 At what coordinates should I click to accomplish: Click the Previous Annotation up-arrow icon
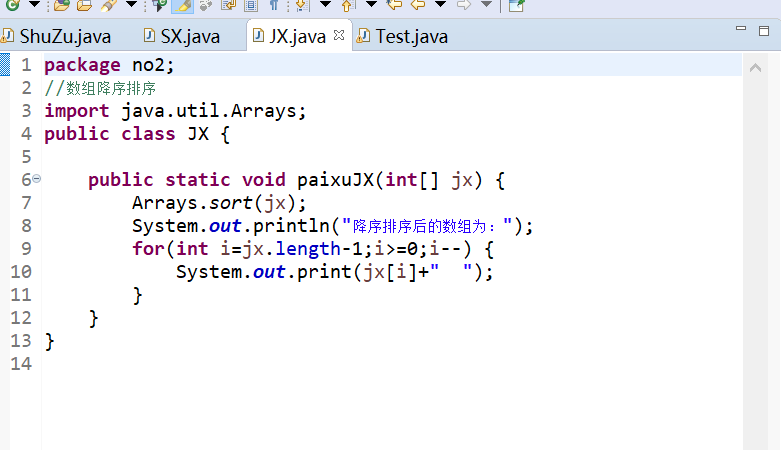[348, 5]
